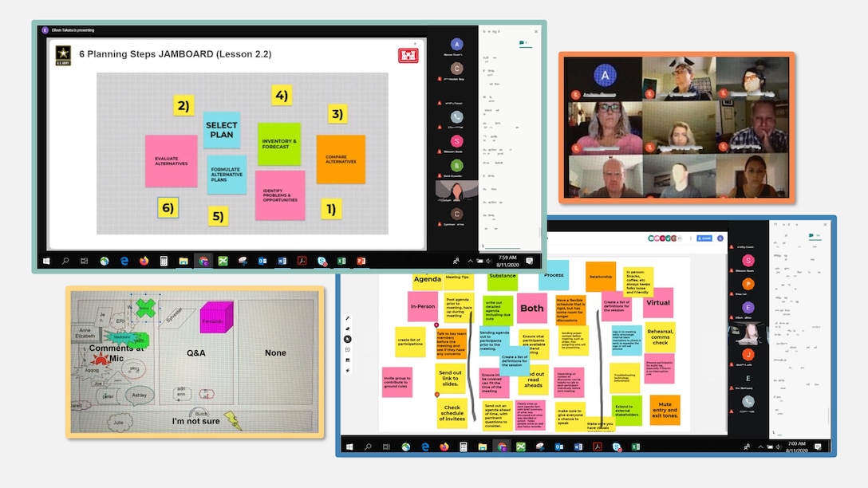The width and height of the screenshot is (868, 488).
Task: Open the notification center on top window taskbar
Action: pyautogui.click(x=529, y=262)
